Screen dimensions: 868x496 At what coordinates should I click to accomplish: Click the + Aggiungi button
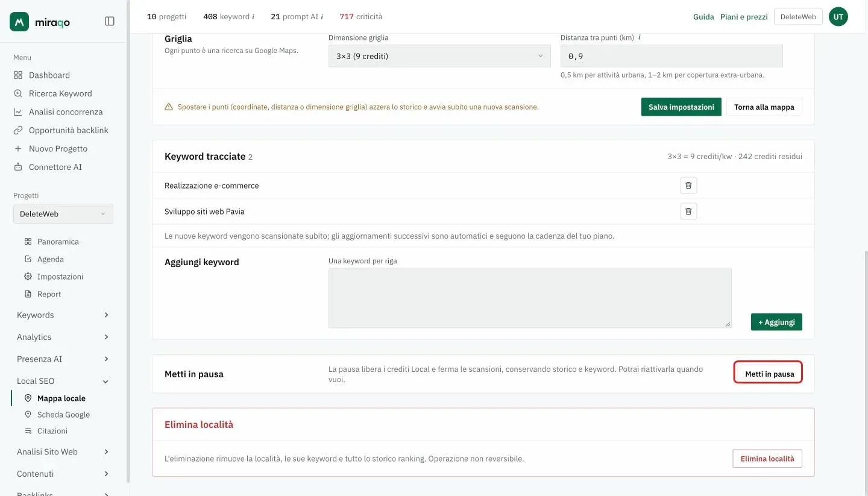click(776, 322)
